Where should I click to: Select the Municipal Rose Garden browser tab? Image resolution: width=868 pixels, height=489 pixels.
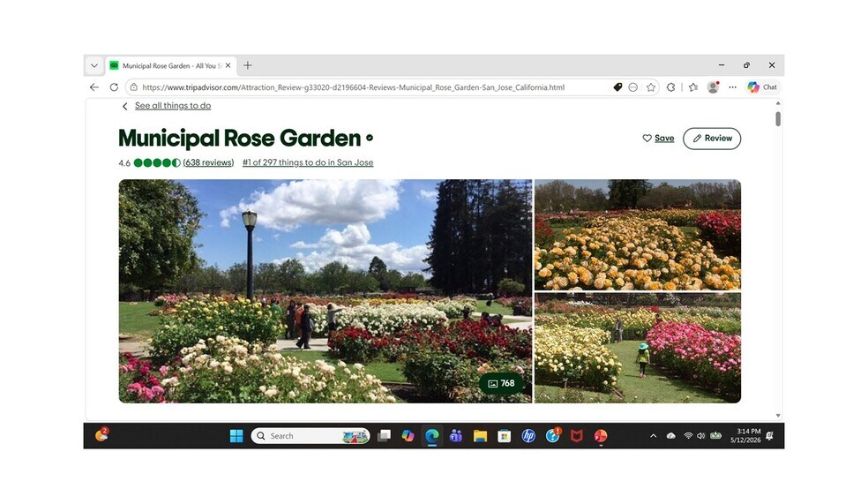click(170, 65)
